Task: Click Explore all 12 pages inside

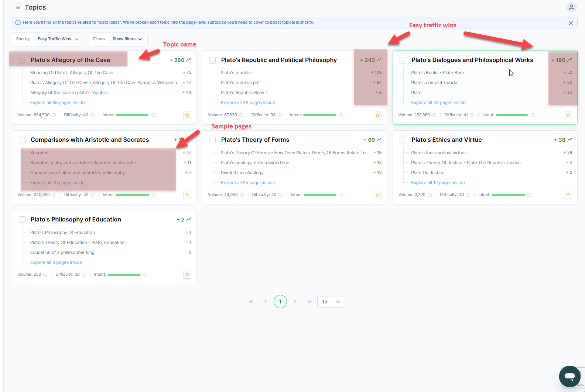Action: pyautogui.click(x=438, y=183)
